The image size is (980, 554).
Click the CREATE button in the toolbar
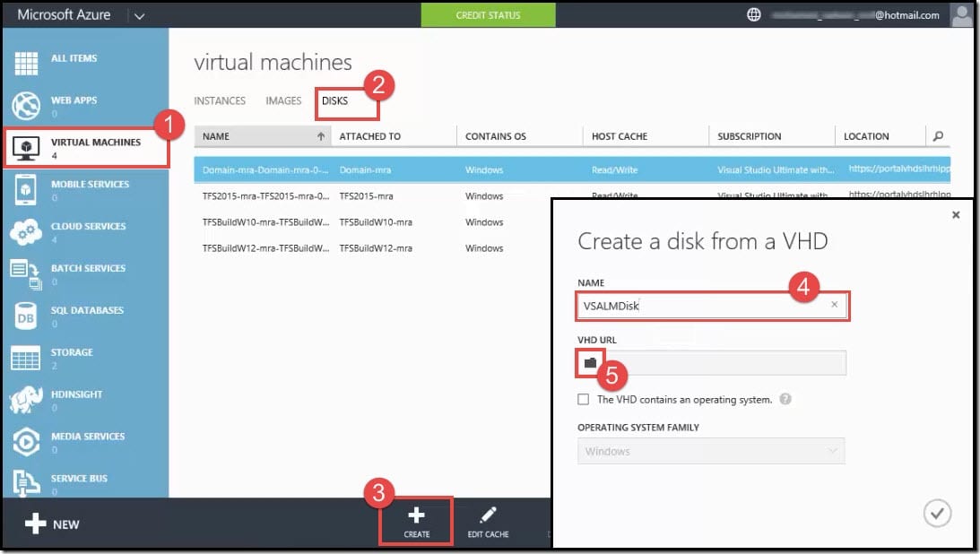415,520
